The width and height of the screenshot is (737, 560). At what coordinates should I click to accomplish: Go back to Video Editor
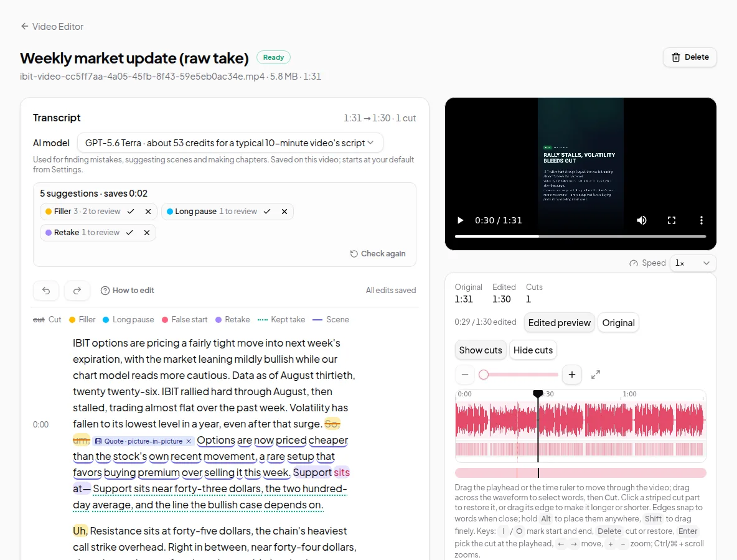[52, 26]
